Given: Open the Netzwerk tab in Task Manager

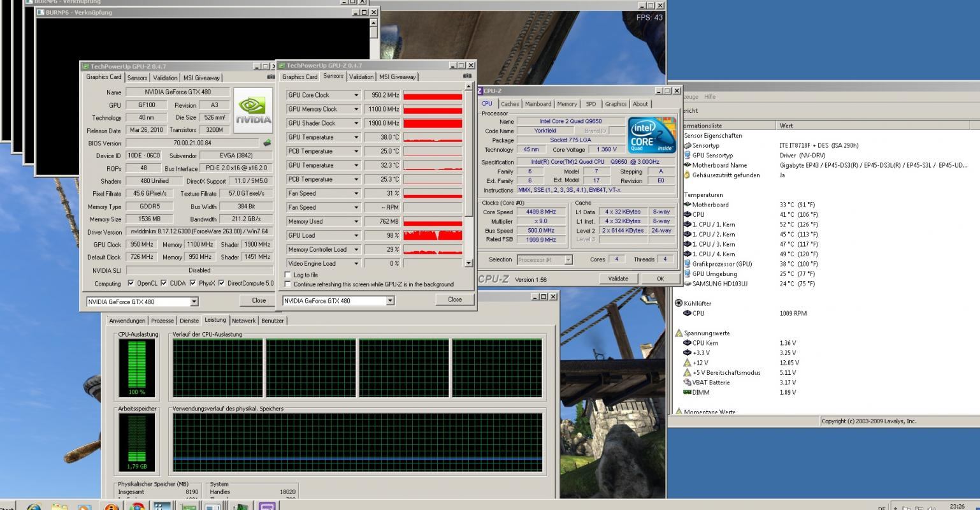Looking at the screenshot, I should click(x=243, y=321).
